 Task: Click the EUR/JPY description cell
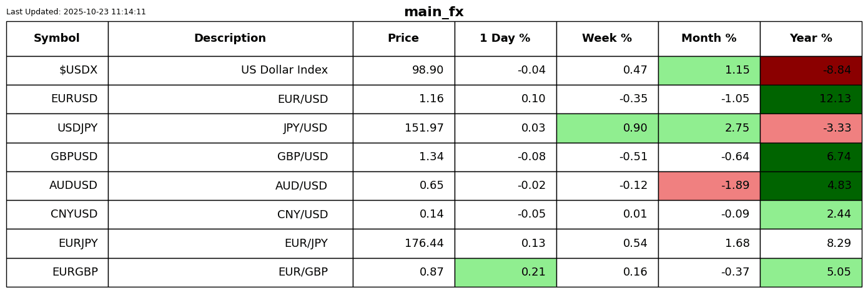230,244
